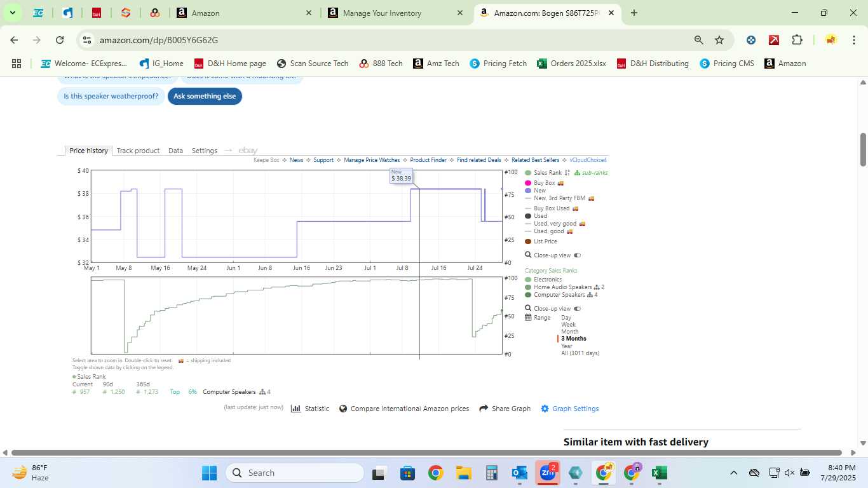
Task: Switch to the Manage Your Inventory tab
Action: (394, 13)
